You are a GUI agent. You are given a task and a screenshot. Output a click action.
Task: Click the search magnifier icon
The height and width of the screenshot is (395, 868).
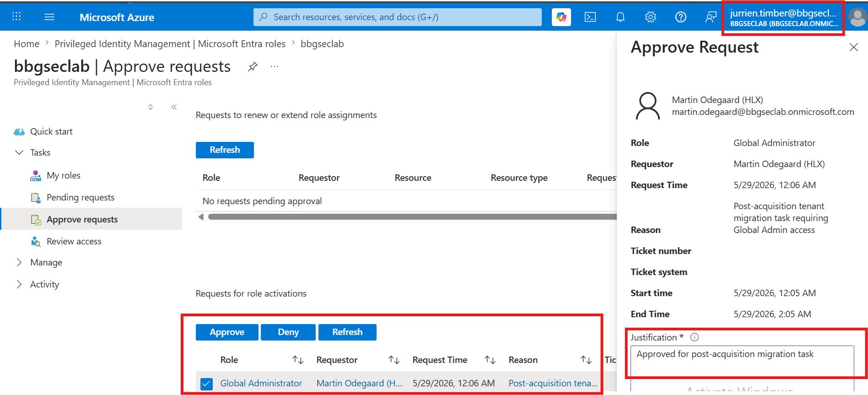[x=264, y=17]
